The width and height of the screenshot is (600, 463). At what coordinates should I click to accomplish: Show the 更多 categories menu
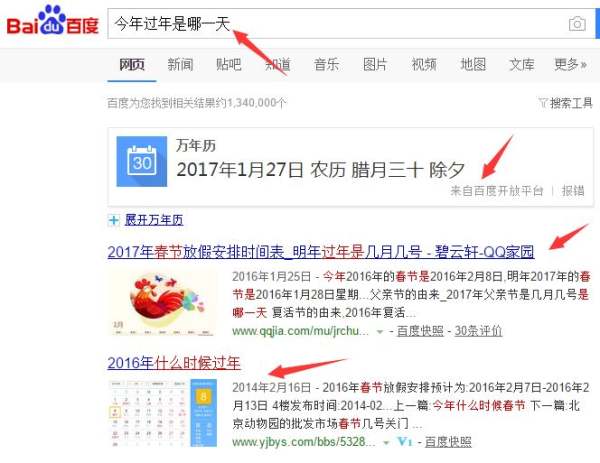pos(571,64)
